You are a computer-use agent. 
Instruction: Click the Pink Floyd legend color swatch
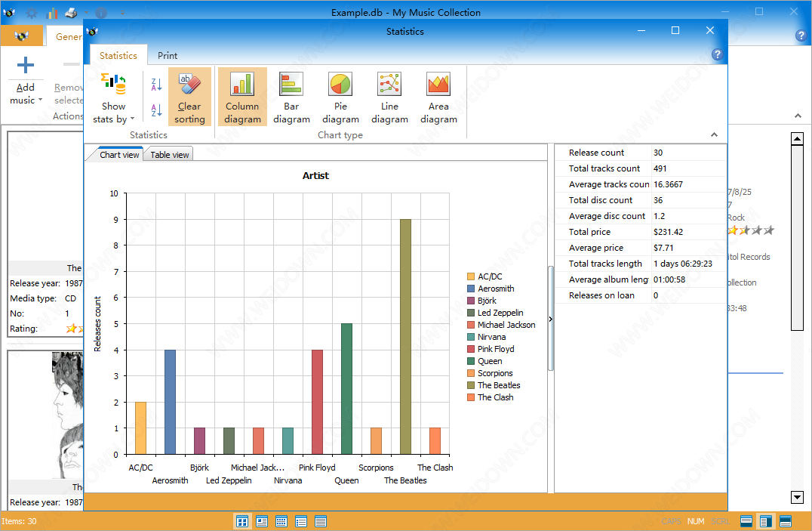tap(471, 349)
